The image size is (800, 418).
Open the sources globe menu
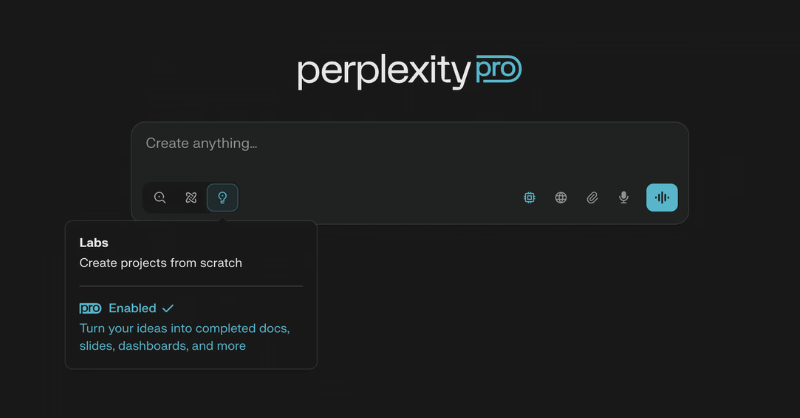pyautogui.click(x=561, y=198)
